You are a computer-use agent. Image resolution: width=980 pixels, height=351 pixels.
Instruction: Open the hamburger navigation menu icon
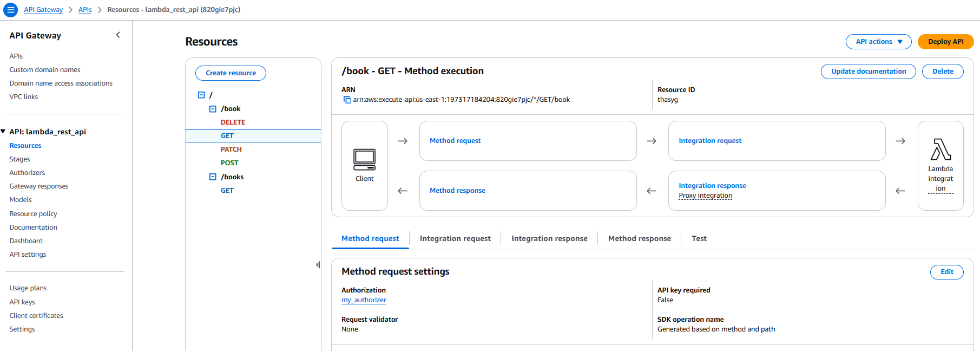tap(10, 10)
